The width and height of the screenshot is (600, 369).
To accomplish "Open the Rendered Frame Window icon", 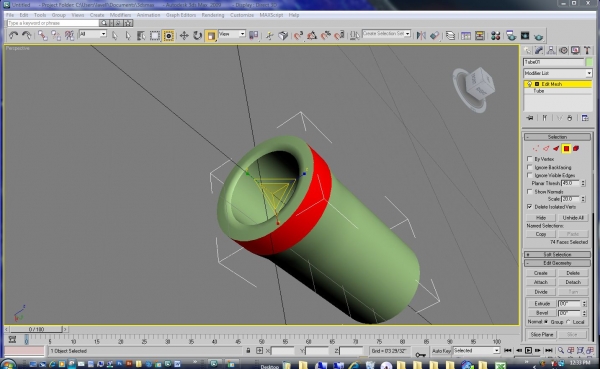I will click(x=525, y=36).
